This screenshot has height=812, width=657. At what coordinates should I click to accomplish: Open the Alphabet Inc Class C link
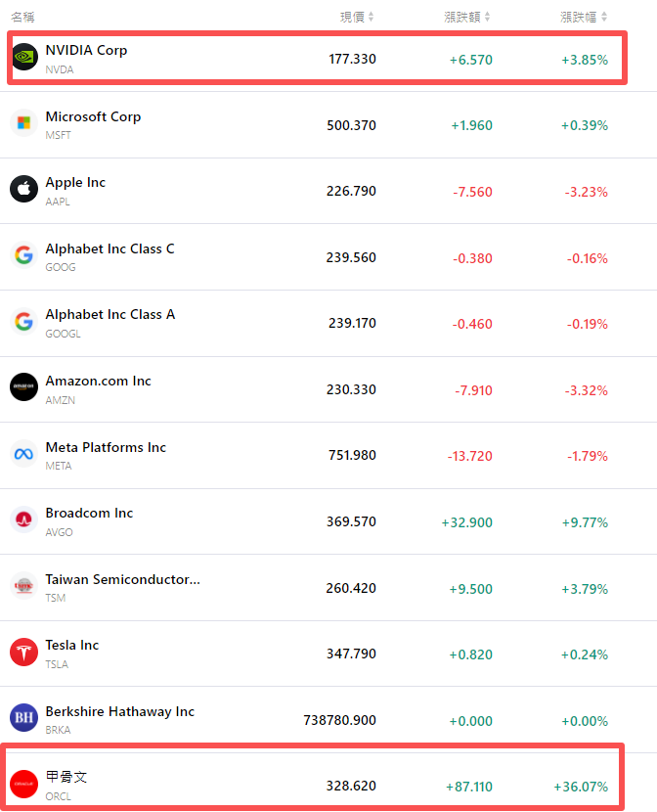[x=109, y=248]
